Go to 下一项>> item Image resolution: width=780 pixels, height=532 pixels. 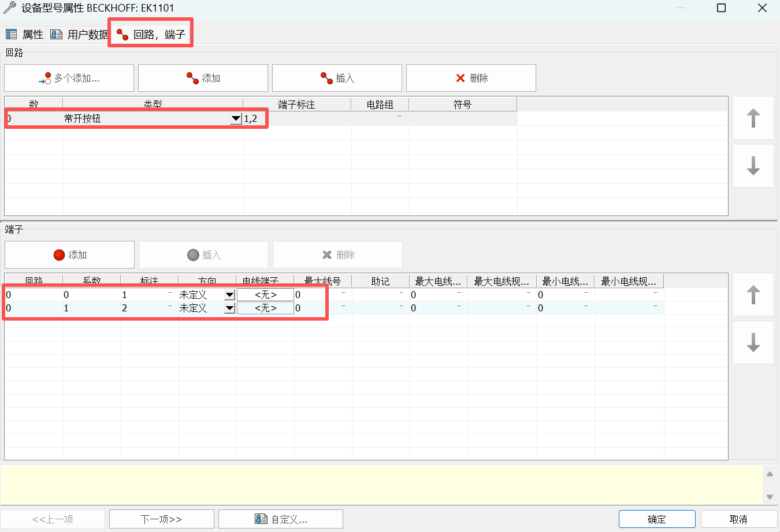click(161, 519)
